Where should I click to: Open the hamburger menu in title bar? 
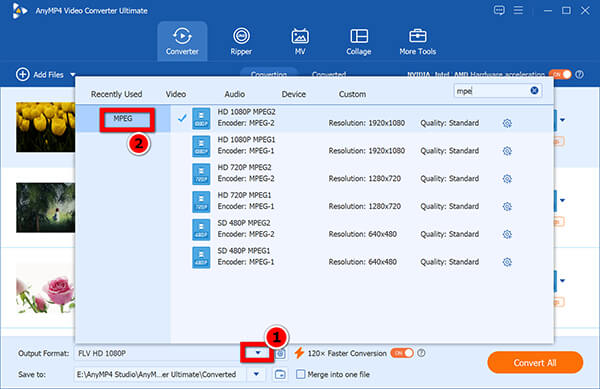point(518,10)
